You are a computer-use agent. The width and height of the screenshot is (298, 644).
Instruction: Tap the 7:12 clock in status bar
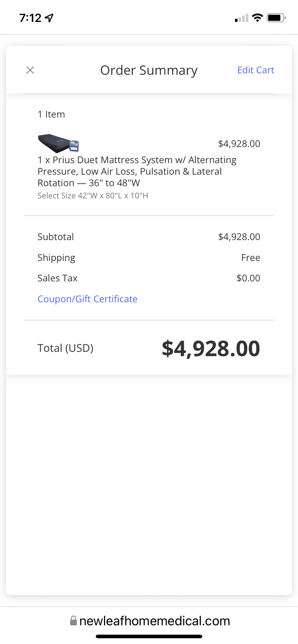click(x=30, y=18)
